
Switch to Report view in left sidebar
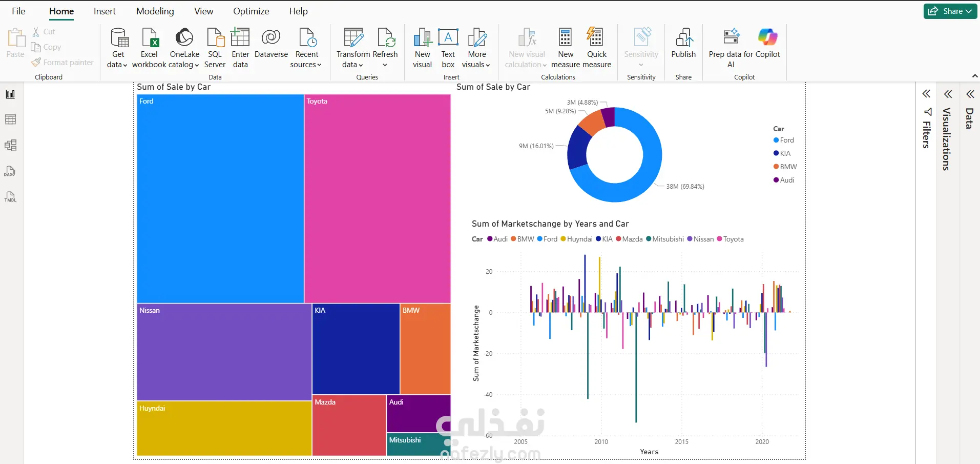(10, 94)
